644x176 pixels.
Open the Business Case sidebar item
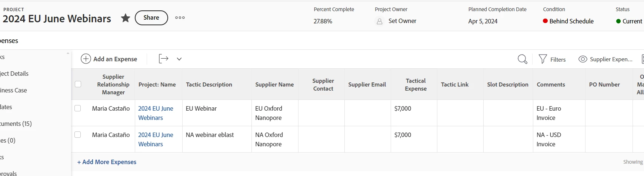(14, 90)
